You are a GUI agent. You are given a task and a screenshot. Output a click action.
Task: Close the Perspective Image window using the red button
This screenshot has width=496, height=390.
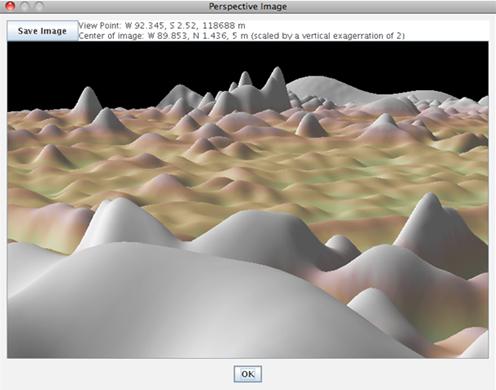point(10,6)
